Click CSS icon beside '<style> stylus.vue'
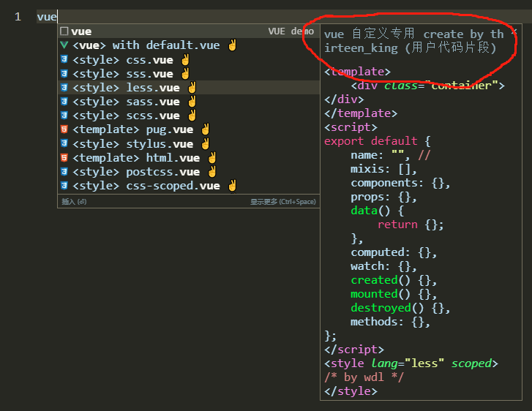532x411 pixels. [x=64, y=143]
